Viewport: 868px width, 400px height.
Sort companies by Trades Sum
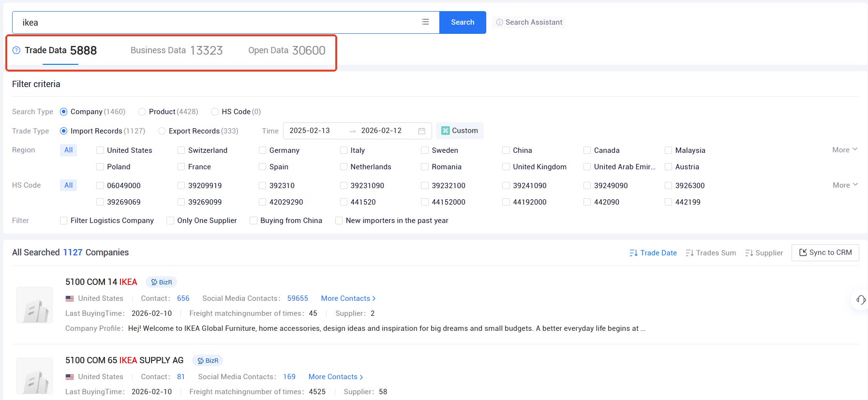[x=711, y=253]
